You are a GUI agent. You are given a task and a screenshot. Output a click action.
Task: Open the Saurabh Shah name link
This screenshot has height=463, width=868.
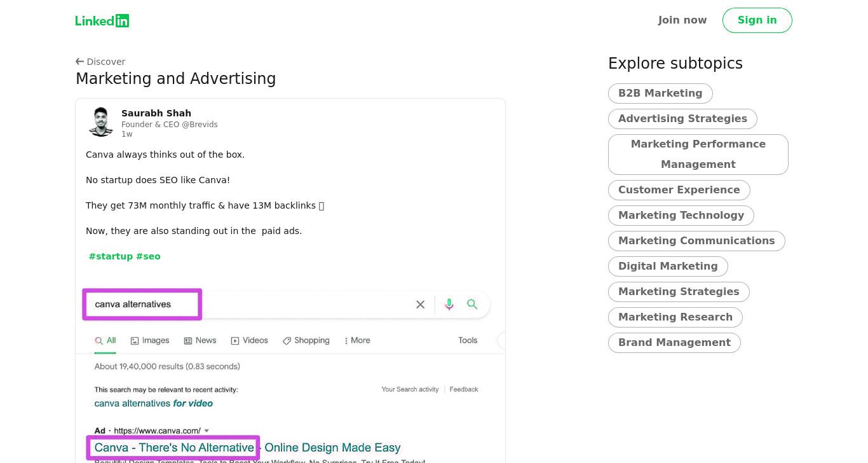(x=156, y=113)
